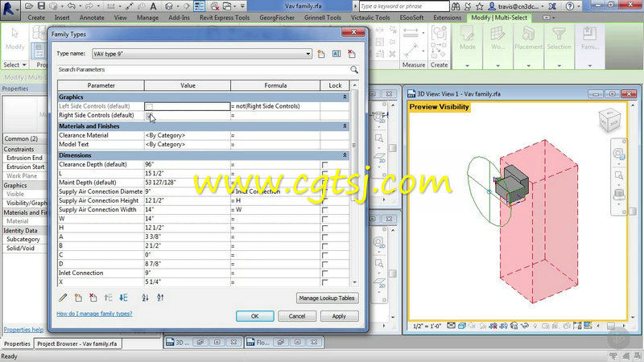Click the Save disk icon in quick access toolbar
This screenshot has height=362, width=644.
point(41,6)
